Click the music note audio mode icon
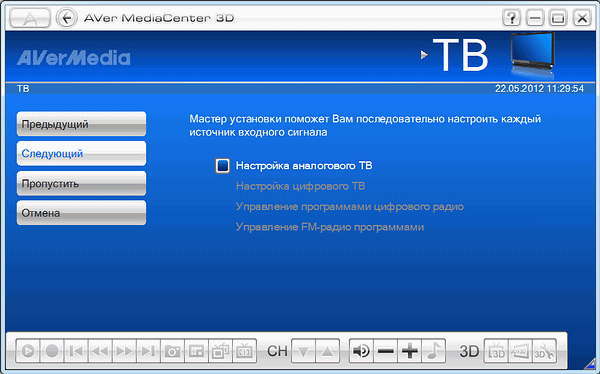This screenshot has width=600, height=374. point(434,351)
